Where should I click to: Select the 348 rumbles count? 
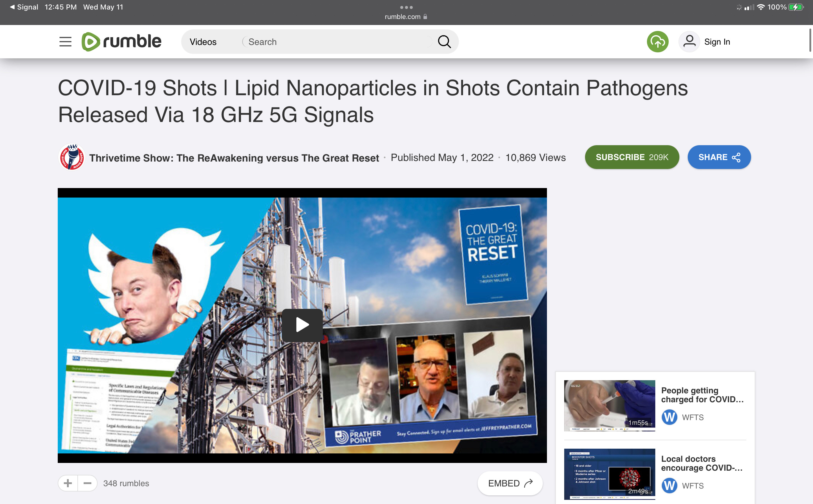(x=126, y=483)
